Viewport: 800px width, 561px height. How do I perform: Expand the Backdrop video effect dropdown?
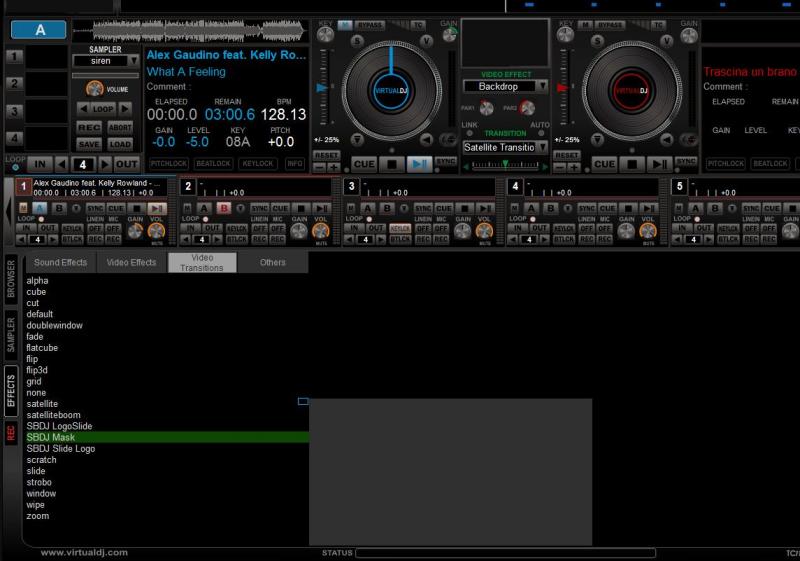[x=542, y=87]
